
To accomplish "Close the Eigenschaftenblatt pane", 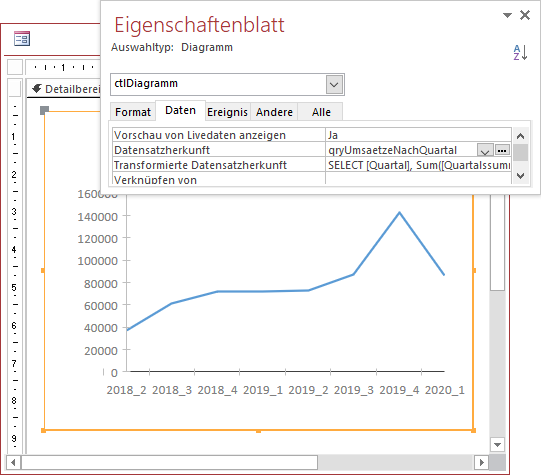I will pyautogui.click(x=525, y=15).
